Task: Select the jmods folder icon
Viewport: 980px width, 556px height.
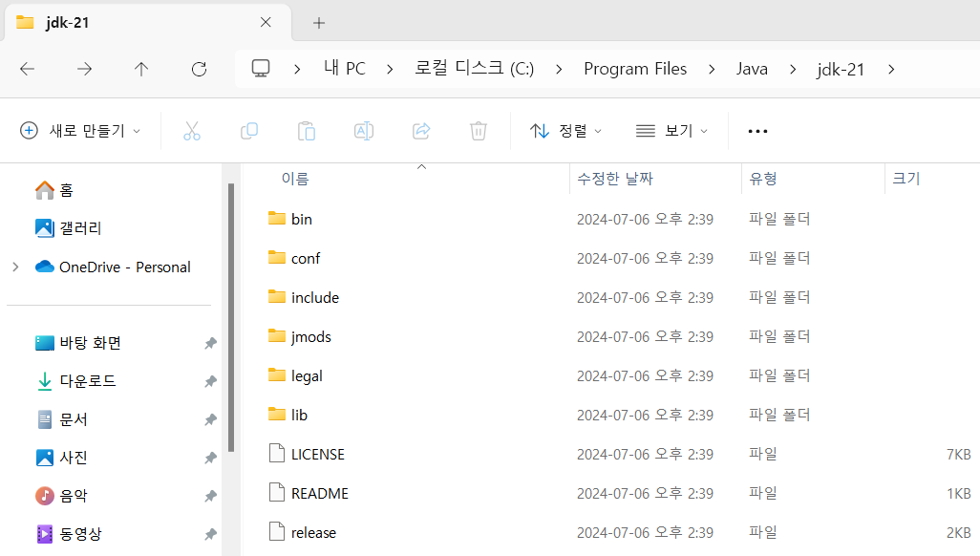Action: (x=277, y=336)
